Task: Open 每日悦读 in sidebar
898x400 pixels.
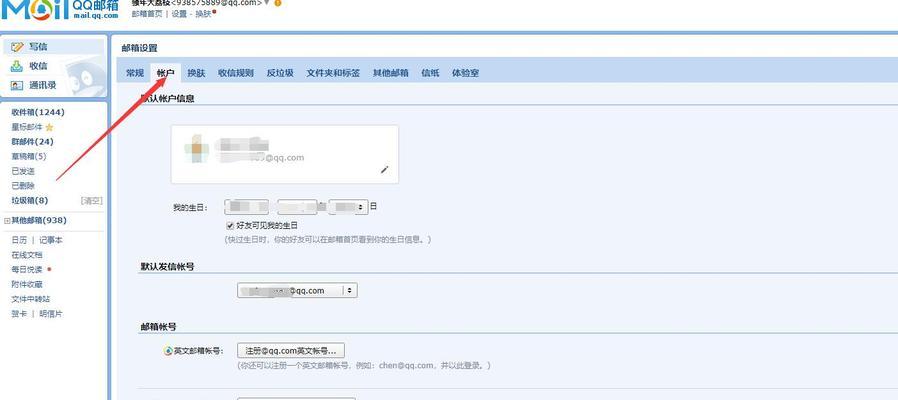Action: pyautogui.click(x=27, y=269)
